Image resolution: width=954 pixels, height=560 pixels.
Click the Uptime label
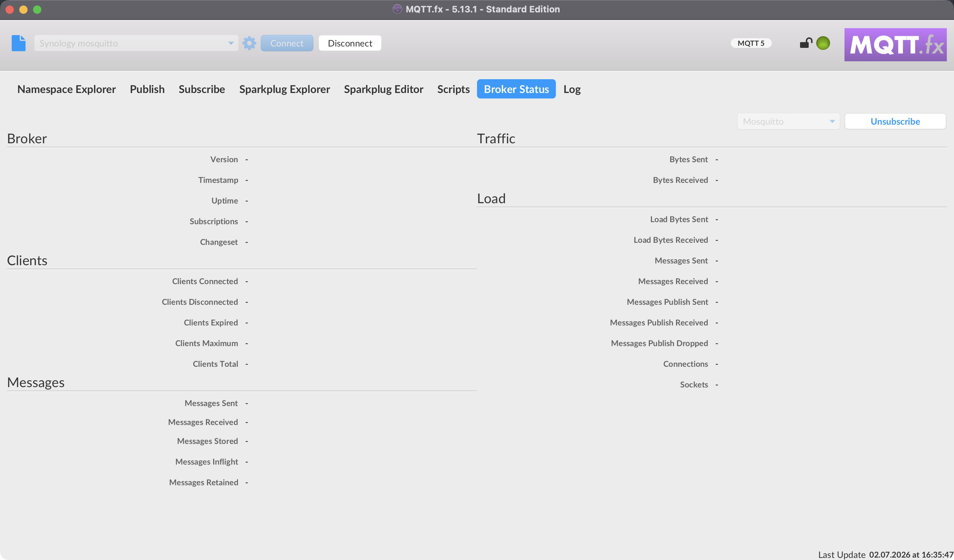225,201
